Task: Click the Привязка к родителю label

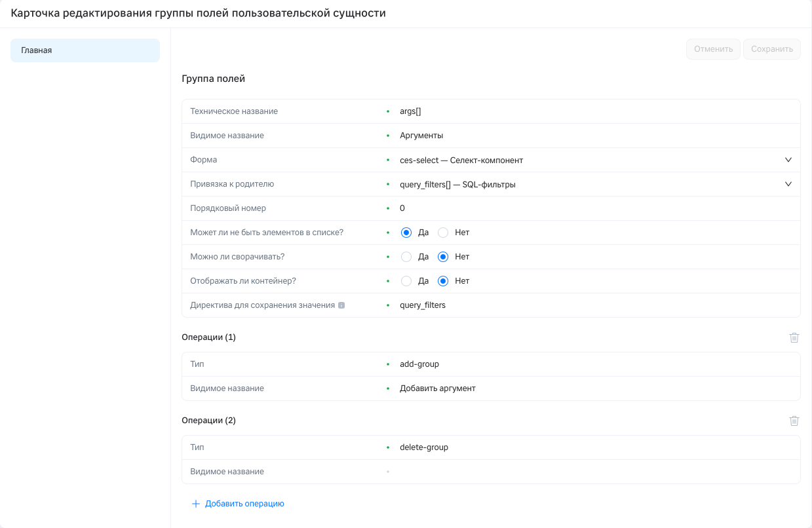Action: [232, 184]
